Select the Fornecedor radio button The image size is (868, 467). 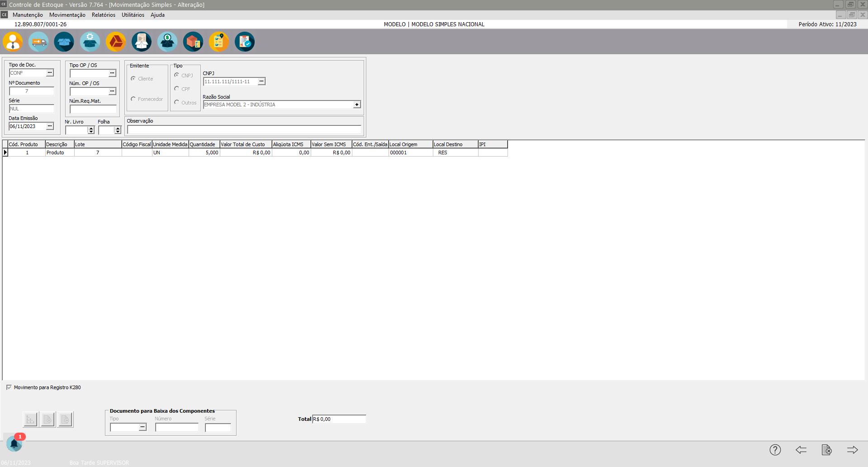click(x=133, y=99)
